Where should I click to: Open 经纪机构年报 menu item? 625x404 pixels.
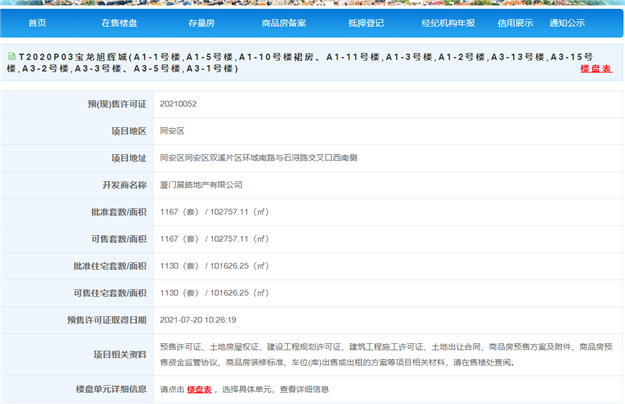pyautogui.click(x=448, y=23)
